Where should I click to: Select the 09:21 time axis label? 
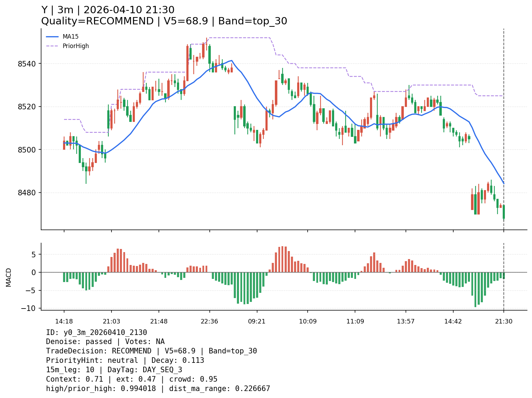click(257, 321)
